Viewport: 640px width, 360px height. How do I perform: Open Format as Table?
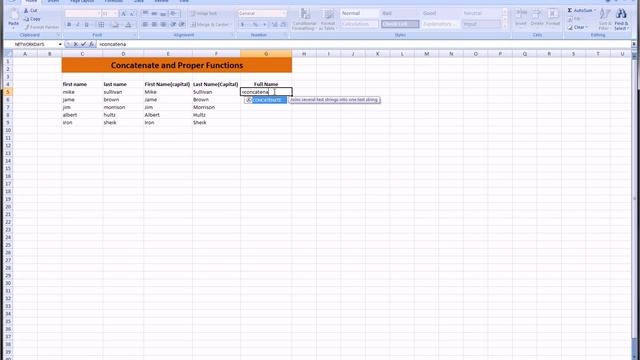pos(327,19)
